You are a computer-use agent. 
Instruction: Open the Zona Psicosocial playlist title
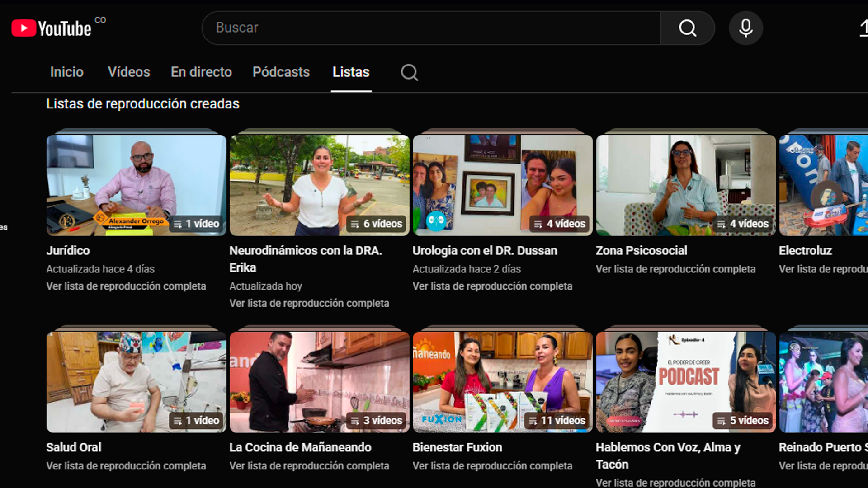[x=641, y=250]
